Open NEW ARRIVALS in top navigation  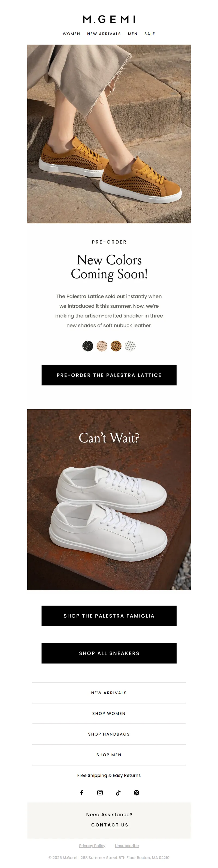click(x=104, y=34)
